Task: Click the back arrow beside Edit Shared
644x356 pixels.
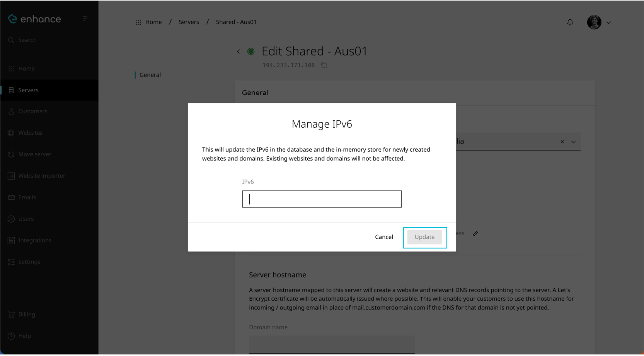Action: coord(239,51)
